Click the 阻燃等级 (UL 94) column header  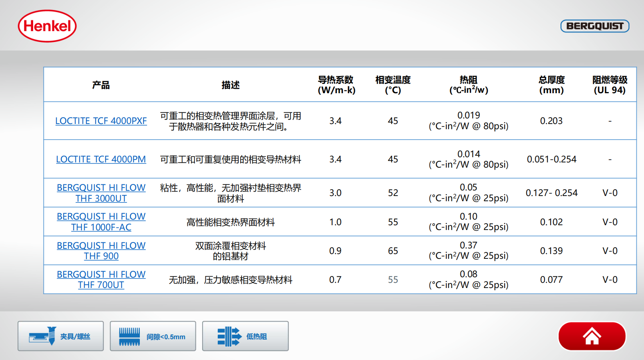click(x=610, y=85)
